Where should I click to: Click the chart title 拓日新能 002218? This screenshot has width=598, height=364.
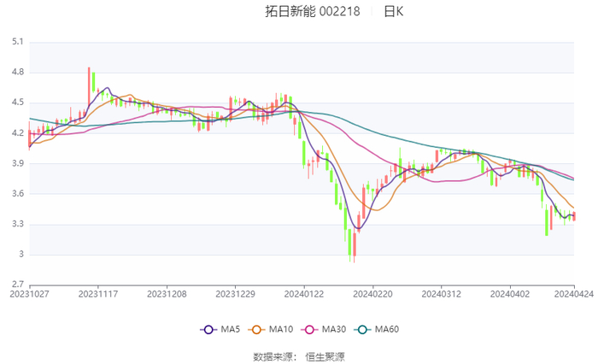tap(313, 12)
